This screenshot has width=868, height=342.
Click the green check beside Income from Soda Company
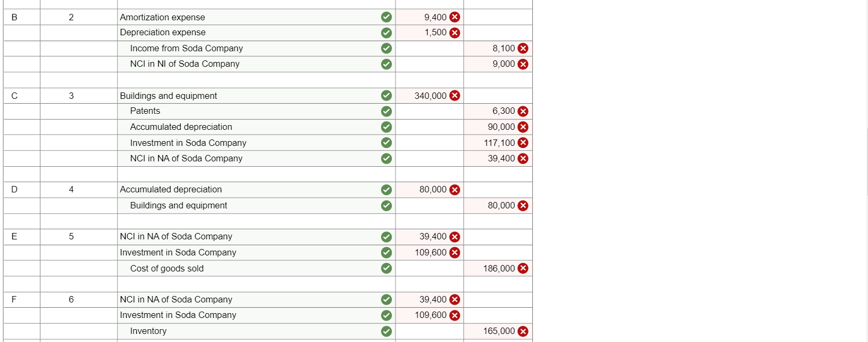point(386,48)
